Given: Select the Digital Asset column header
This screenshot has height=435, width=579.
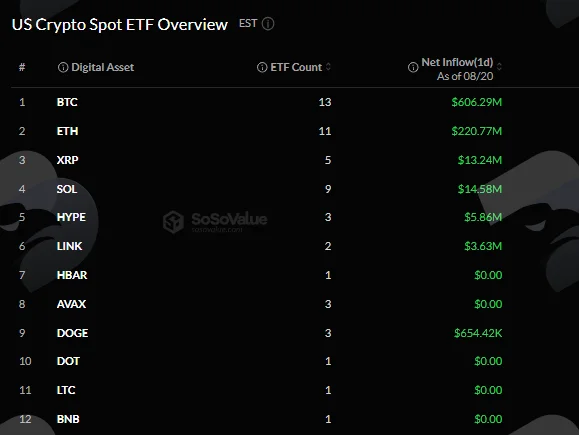Looking at the screenshot, I should (102, 67).
